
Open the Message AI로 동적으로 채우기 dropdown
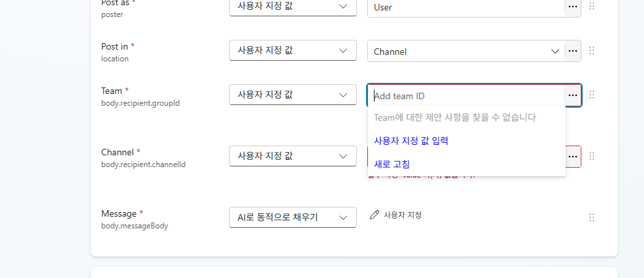click(x=293, y=217)
